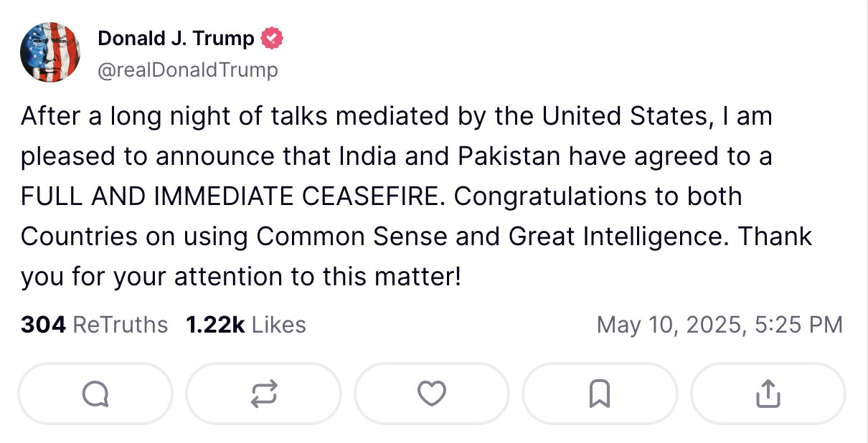This screenshot has width=868, height=443.
Task: Click the "FULL AND IMMEDIATE CEASEFIRE" text
Action: coord(227,196)
